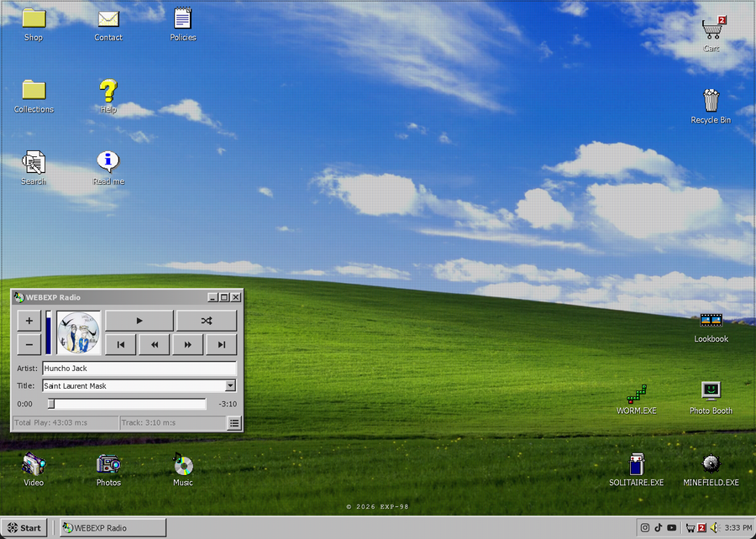Open the Contact envelope icon
Image resolution: width=756 pixels, height=539 pixels.
[x=108, y=19]
